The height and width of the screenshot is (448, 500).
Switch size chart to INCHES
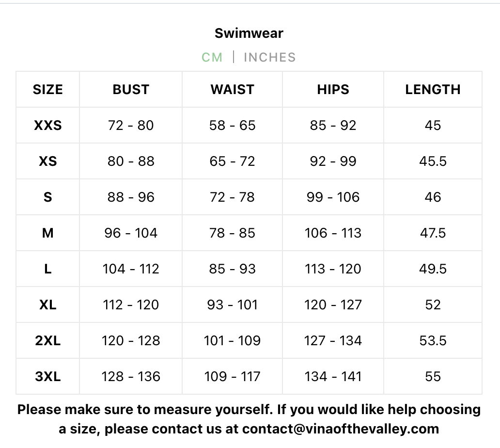click(269, 57)
